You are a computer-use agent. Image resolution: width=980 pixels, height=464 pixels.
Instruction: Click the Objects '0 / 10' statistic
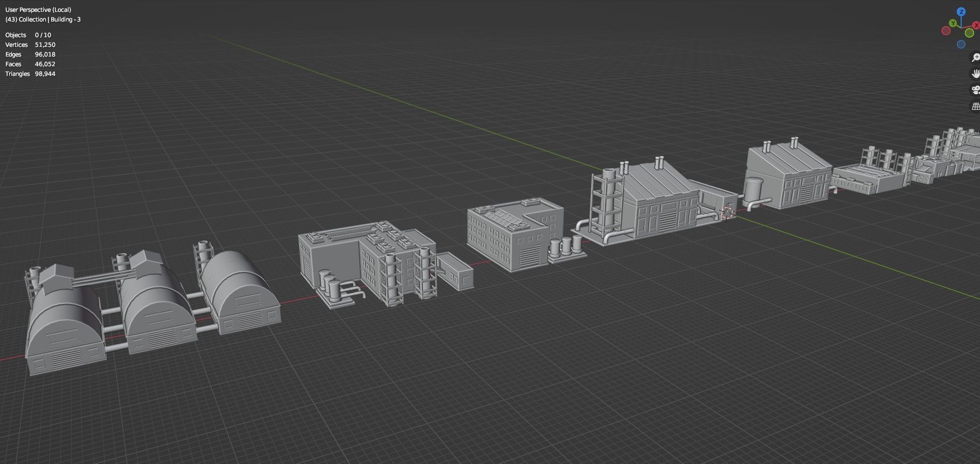click(x=43, y=35)
